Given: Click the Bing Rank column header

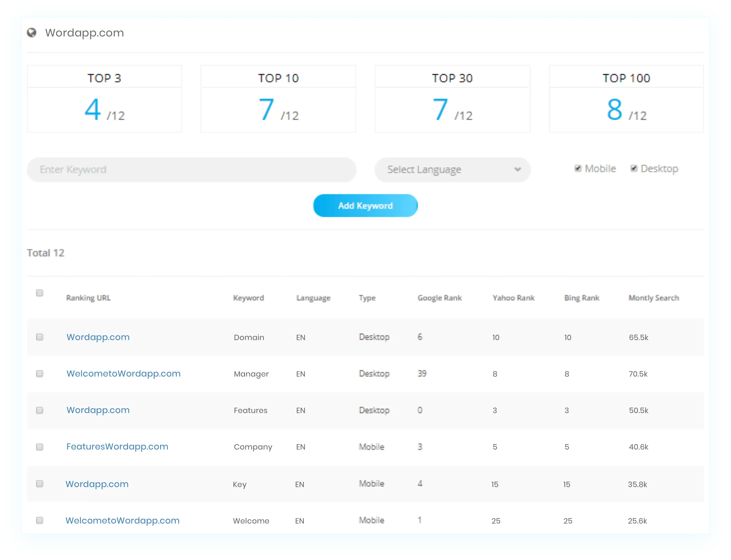Looking at the screenshot, I should point(582,298).
